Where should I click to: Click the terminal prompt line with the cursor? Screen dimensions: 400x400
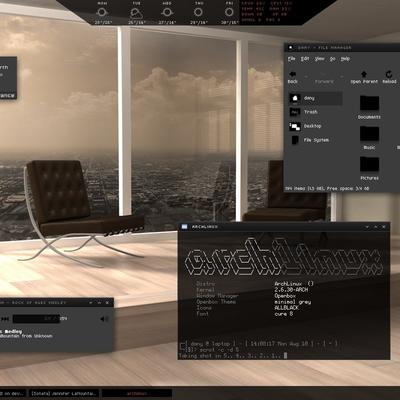tap(233, 356)
